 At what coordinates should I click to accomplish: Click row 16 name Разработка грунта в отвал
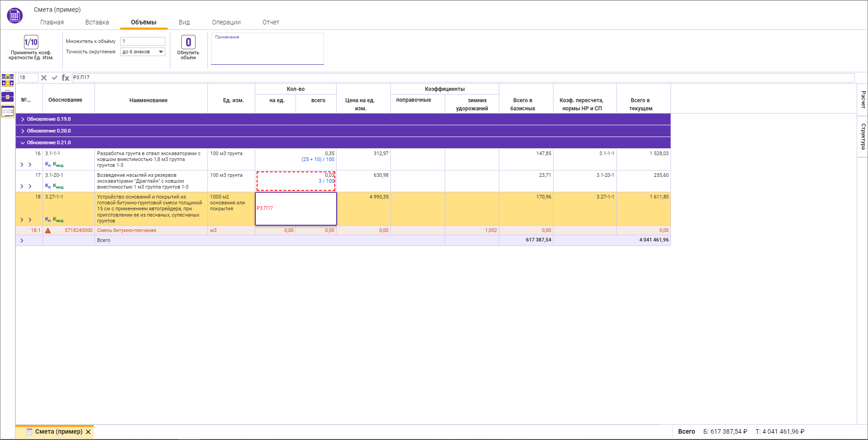tap(149, 159)
